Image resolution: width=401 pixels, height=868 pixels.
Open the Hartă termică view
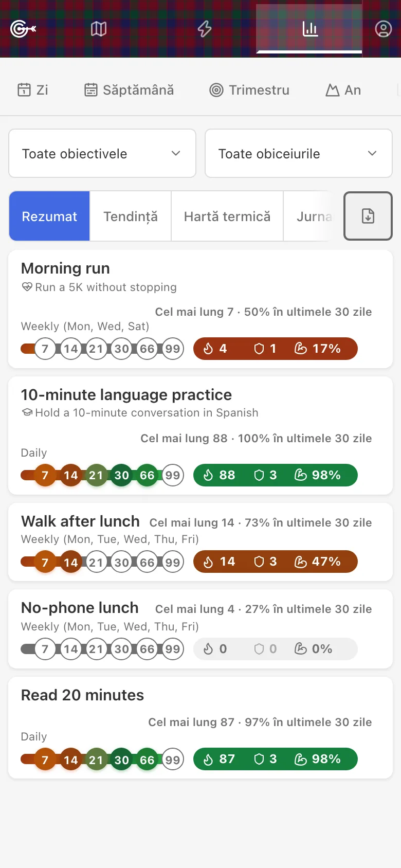pyautogui.click(x=227, y=216)
